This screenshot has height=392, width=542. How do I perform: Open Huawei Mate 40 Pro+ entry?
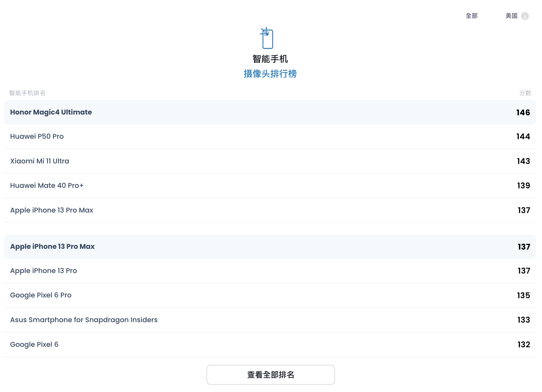pos(270,186)
